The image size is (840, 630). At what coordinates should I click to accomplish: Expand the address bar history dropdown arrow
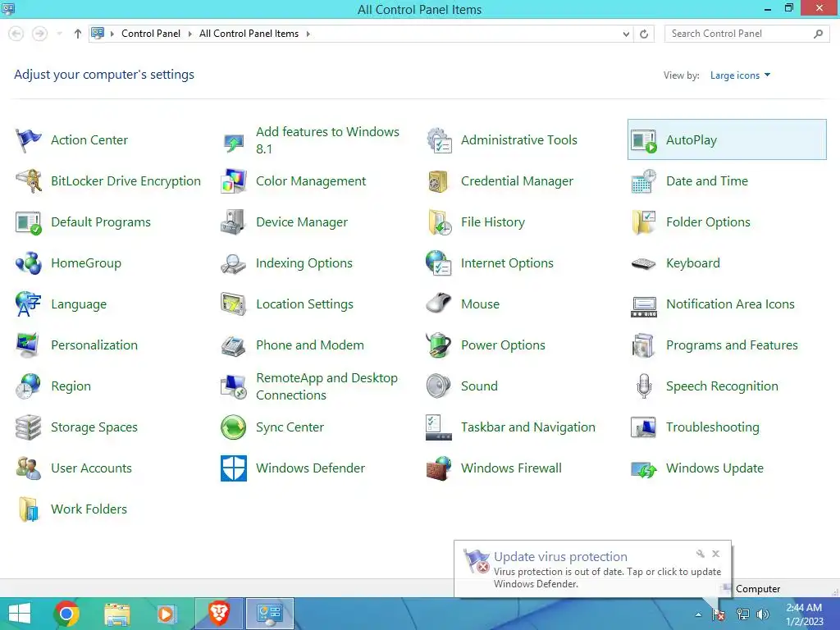626,34
